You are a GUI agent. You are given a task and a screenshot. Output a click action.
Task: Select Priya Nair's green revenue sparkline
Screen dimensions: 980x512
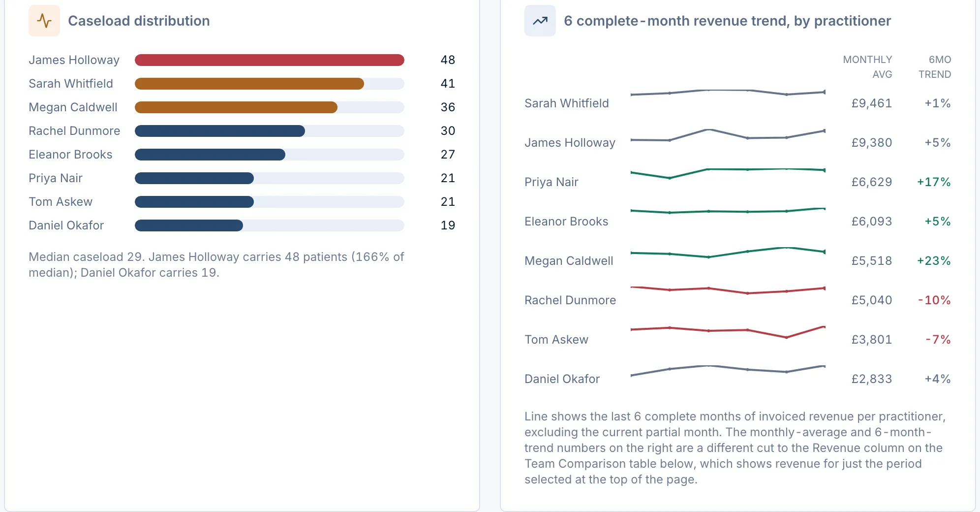(x=728, y=173)
